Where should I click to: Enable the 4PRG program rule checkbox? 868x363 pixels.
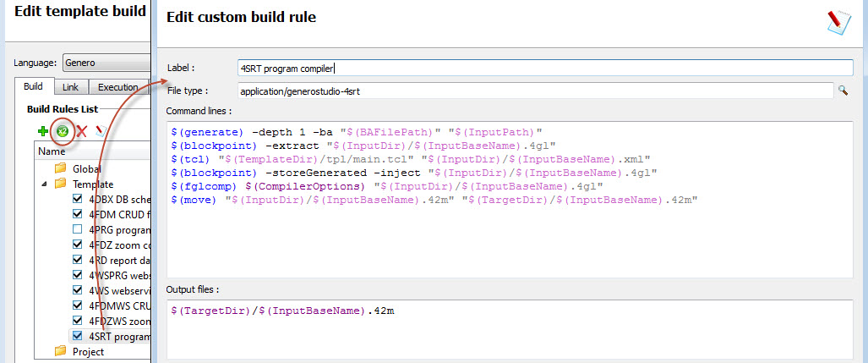click(79, 230)
